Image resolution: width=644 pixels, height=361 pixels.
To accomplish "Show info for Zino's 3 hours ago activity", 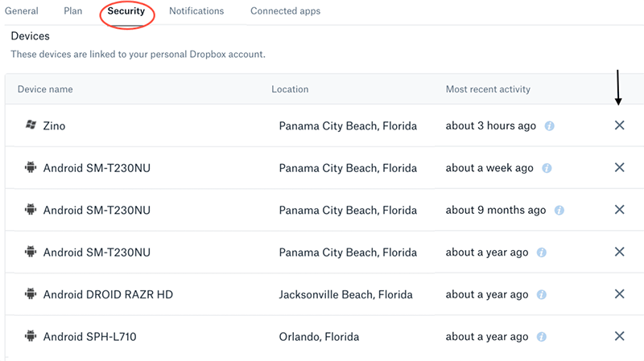I will point(549,126).
